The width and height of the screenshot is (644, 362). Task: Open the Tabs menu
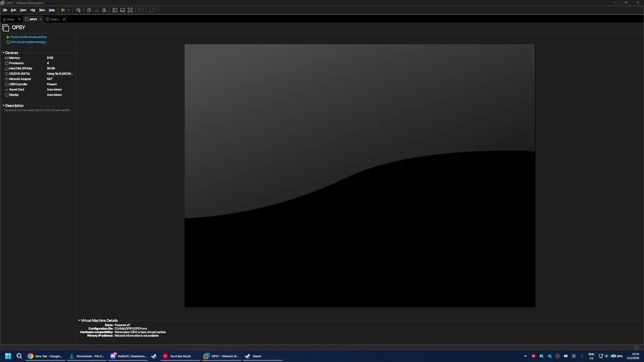point(42,10)
